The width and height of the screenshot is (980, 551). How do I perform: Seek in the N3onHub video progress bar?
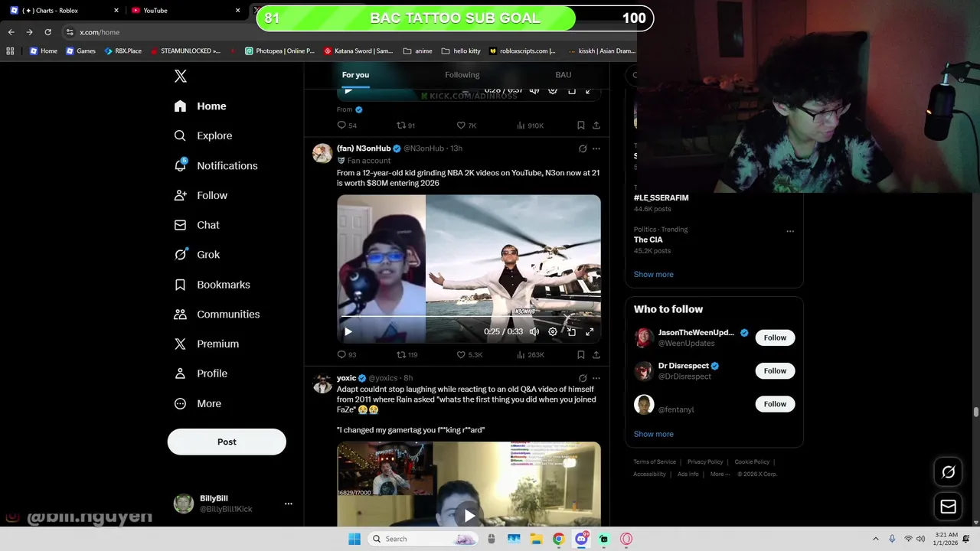(x=469, y=318)
